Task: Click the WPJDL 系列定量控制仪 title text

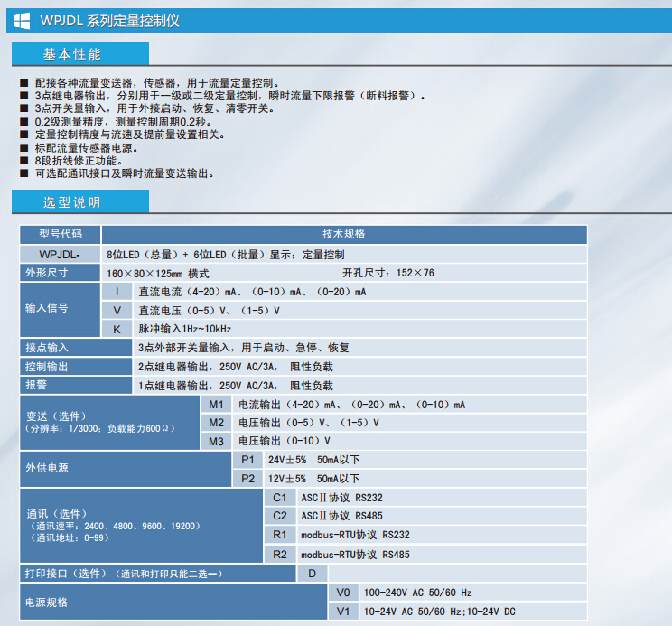Action: click(110, 21)
